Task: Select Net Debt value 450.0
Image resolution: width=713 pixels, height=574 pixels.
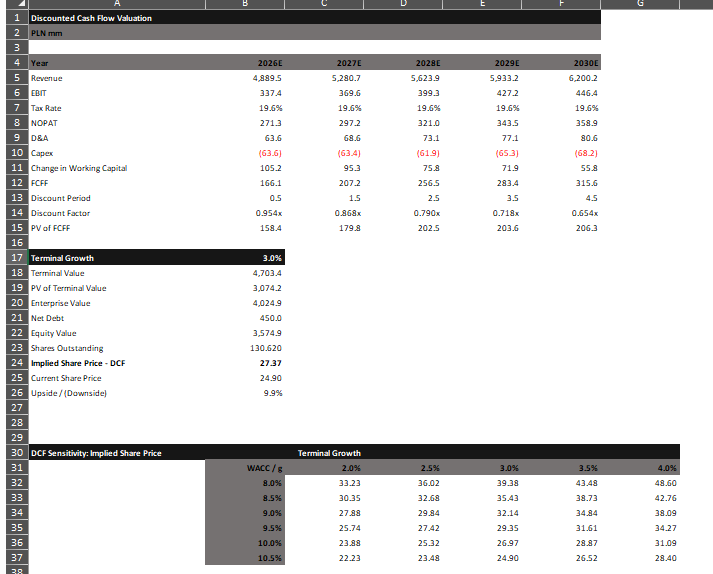Action: (x=271, y=318)
